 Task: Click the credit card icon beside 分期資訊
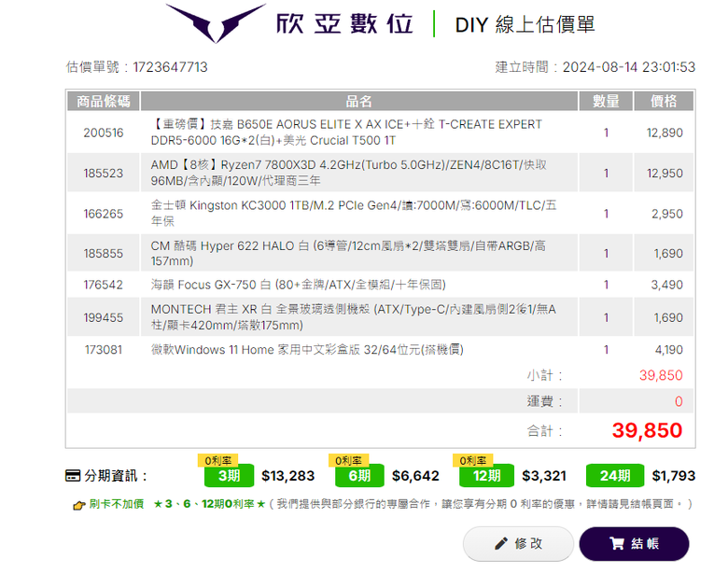tap(73, 476)
